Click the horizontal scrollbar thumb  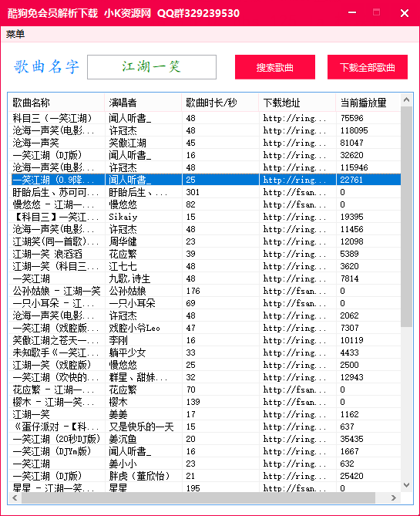point(198,498)
